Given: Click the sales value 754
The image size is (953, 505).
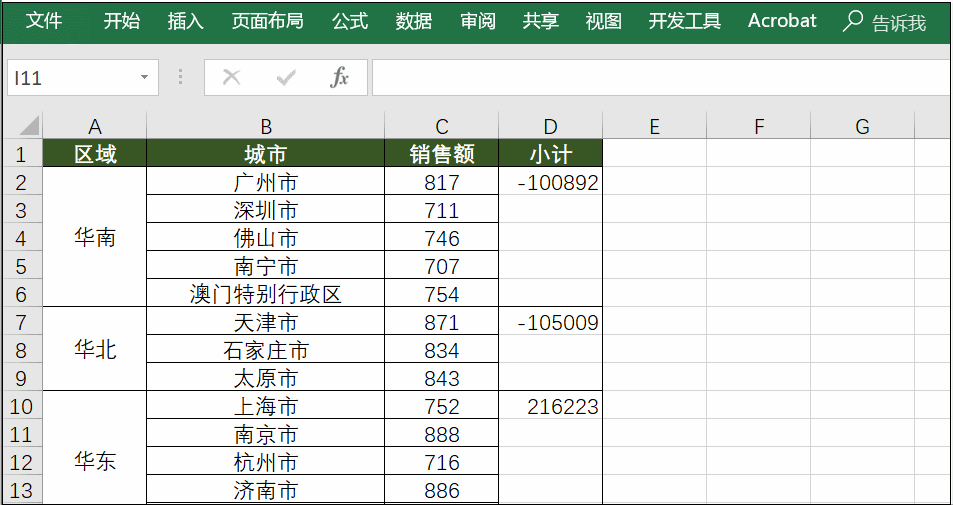Looking at the screenshot, I should [442, 294].
